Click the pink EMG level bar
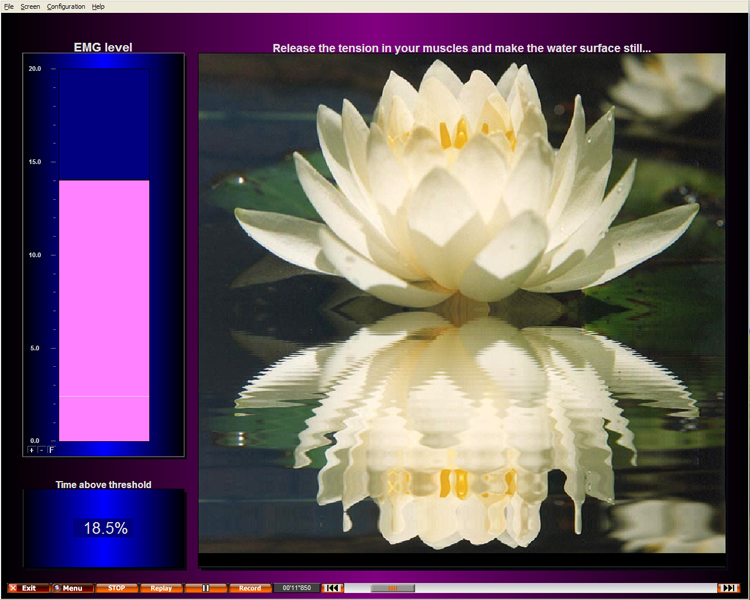750x600 pixels. pyautogui.click(x=104, y=300)
